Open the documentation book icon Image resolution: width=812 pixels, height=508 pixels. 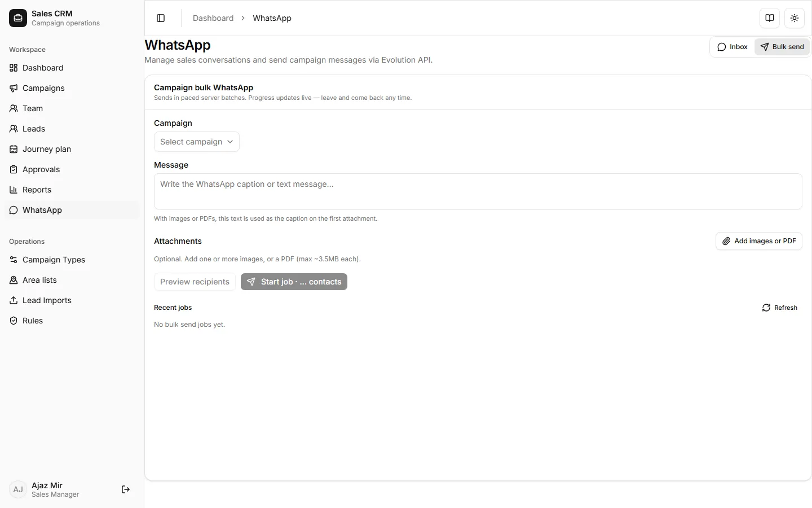[770, 18]
